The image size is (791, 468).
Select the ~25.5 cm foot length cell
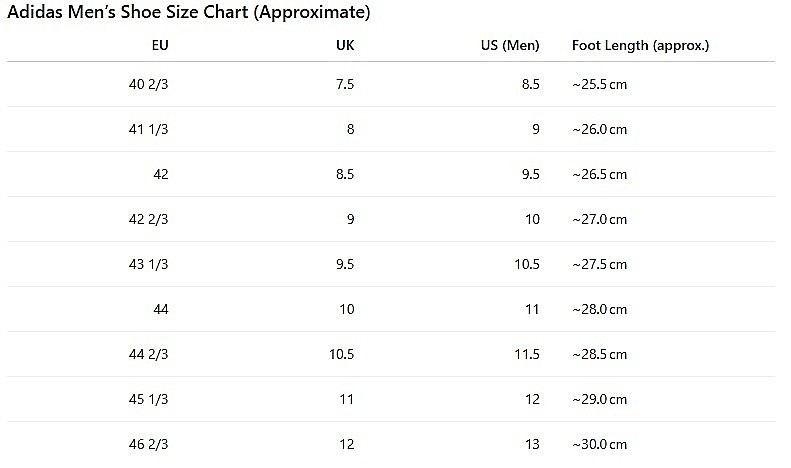tap(599, 84)
